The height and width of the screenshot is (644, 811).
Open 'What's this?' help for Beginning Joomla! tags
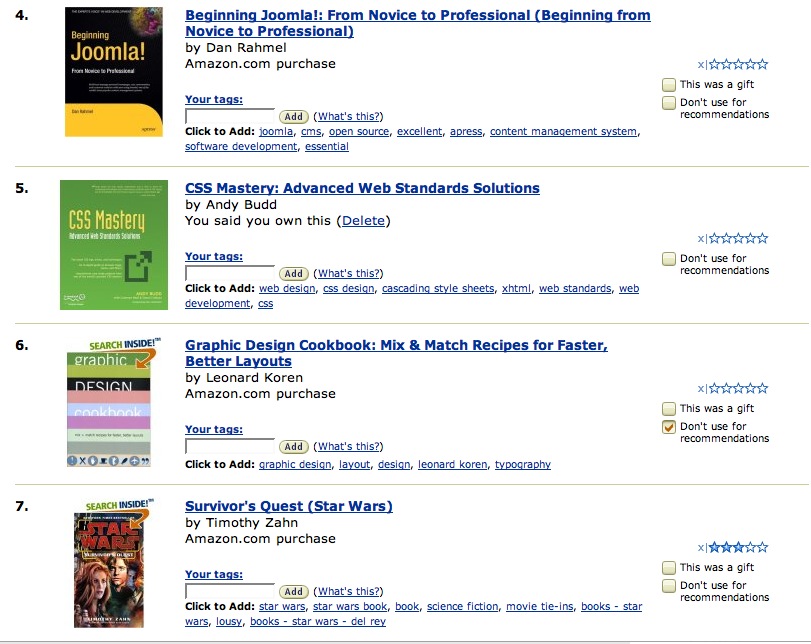pyautogui.click(x=349, y=116)
